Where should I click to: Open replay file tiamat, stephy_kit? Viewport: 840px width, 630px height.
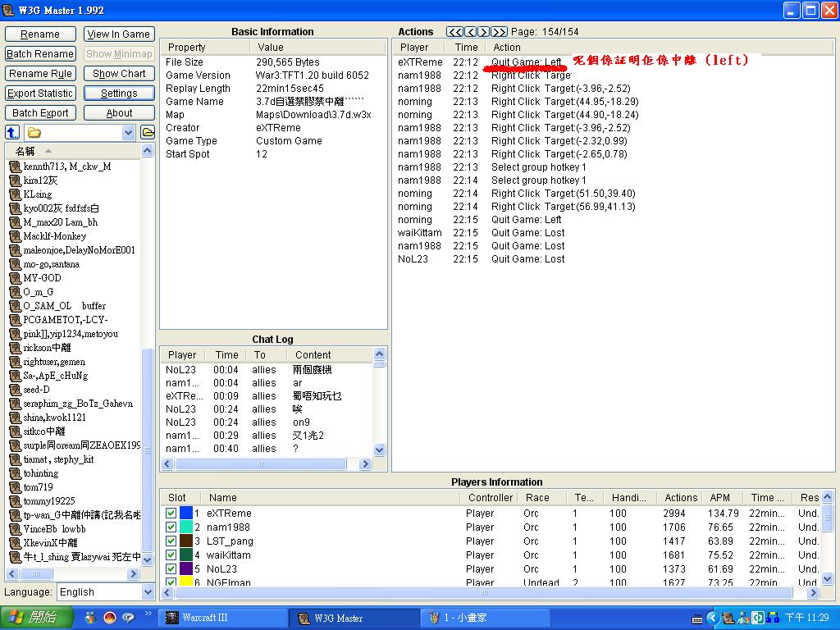[x=58, y=459]
